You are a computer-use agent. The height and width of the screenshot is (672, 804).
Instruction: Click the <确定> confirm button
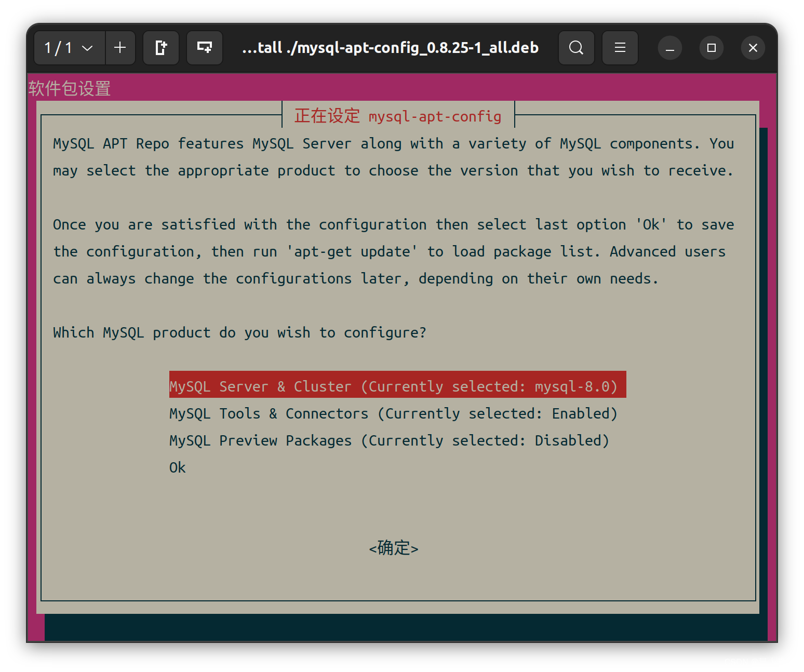click(394, 548)
